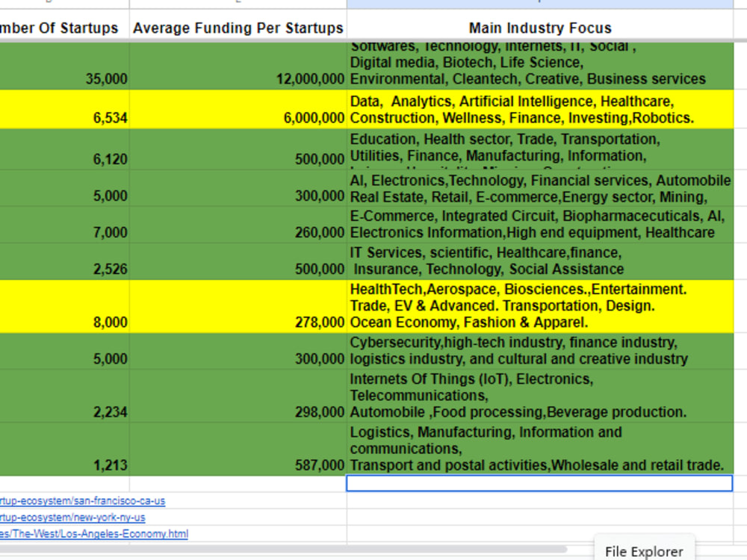This screenshot has width=747, height=560.
Task: Click the Data, Analytics, Artificial Intelligence cell
Action: 540,110
